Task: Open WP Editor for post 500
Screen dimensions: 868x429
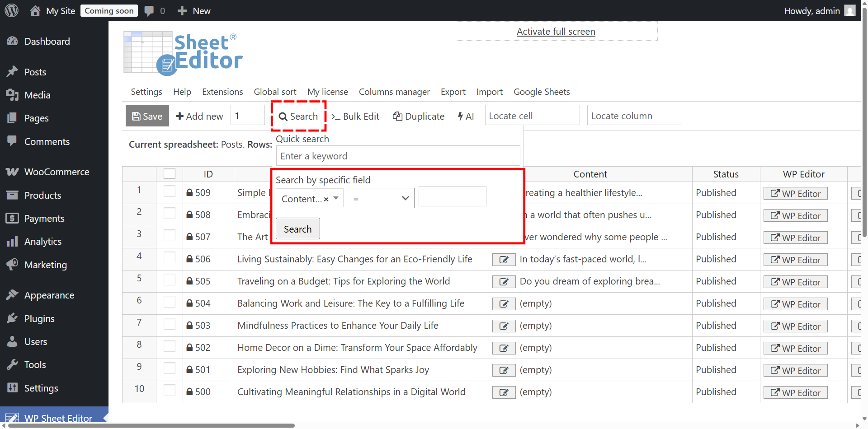Action: [795, 392]
